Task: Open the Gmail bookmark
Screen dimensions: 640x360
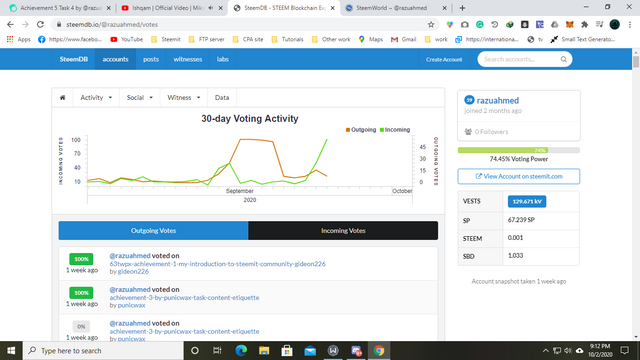Action: 403,39
